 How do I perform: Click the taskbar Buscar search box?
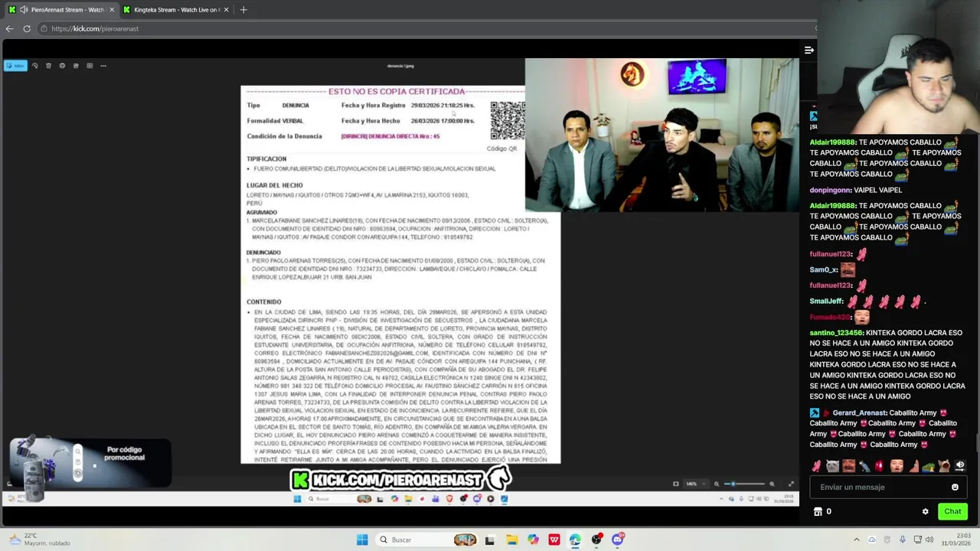(427, 540)
